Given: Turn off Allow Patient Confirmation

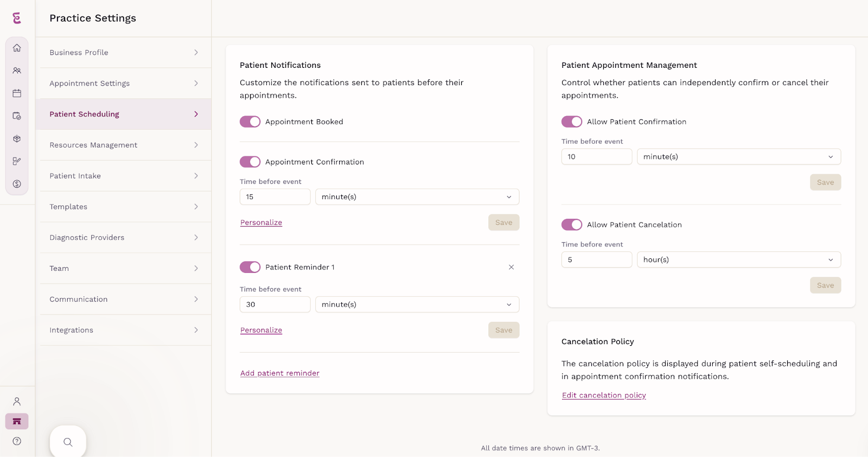Looking at the screenshot, I should tap(572, 122).
